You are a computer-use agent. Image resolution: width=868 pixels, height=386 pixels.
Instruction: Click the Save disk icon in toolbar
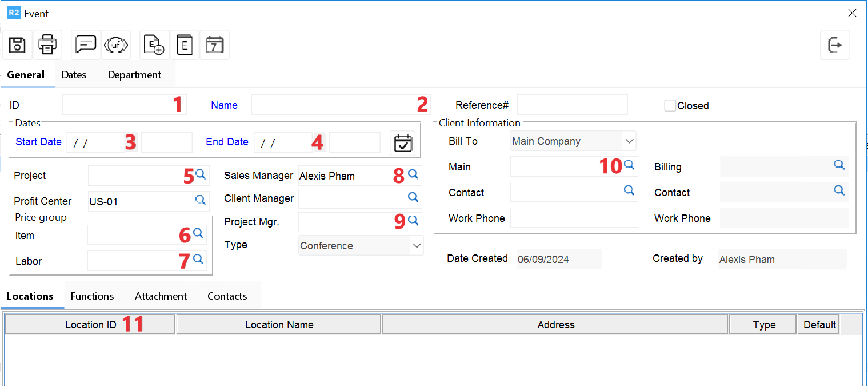17,45
